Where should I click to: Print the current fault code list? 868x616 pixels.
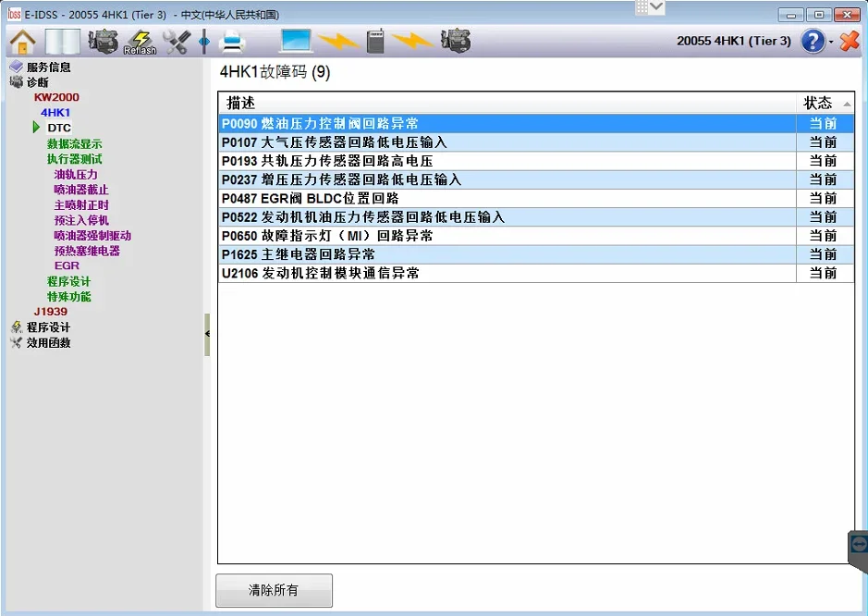[x=231, y=43]
